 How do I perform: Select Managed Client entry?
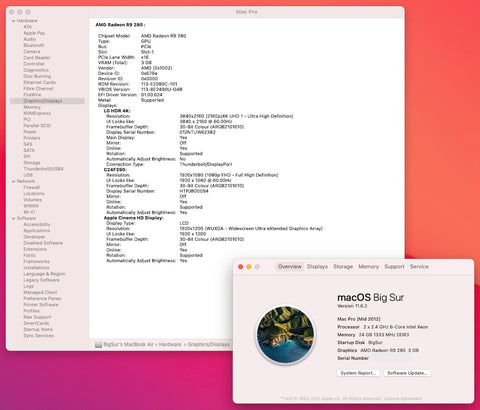[x=40, y=292]
